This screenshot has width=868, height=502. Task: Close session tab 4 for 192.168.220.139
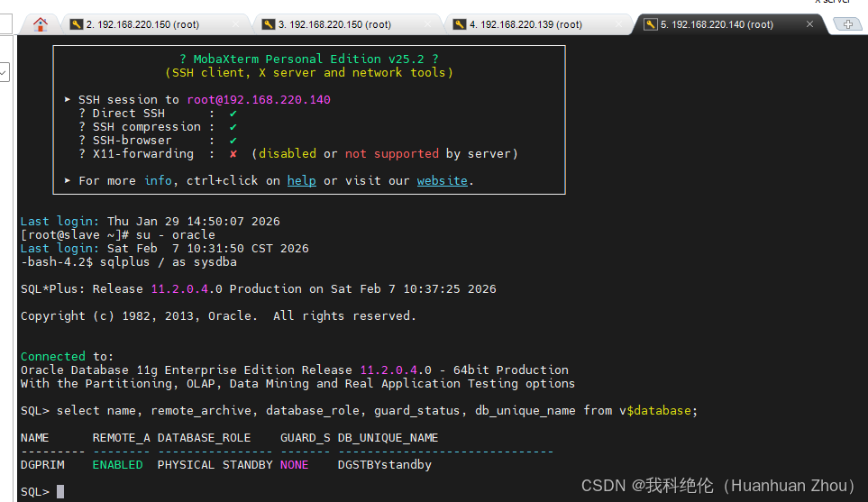point(618,24)
